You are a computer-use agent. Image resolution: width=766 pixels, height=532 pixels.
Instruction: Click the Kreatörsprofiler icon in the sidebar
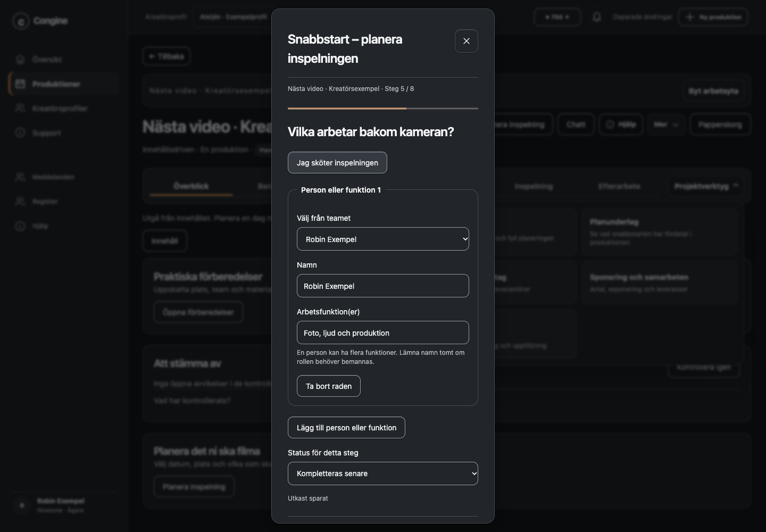[x=20, y=109]
